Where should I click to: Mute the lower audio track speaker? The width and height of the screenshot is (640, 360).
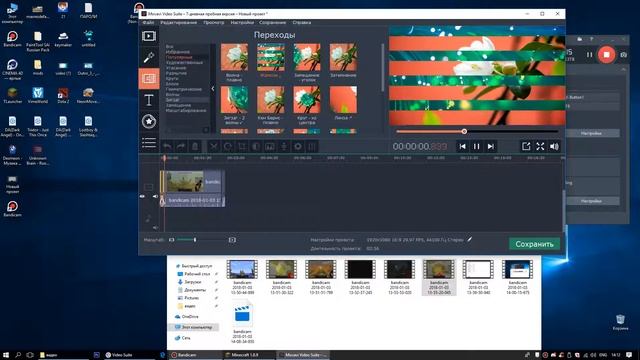pos(155,228)
